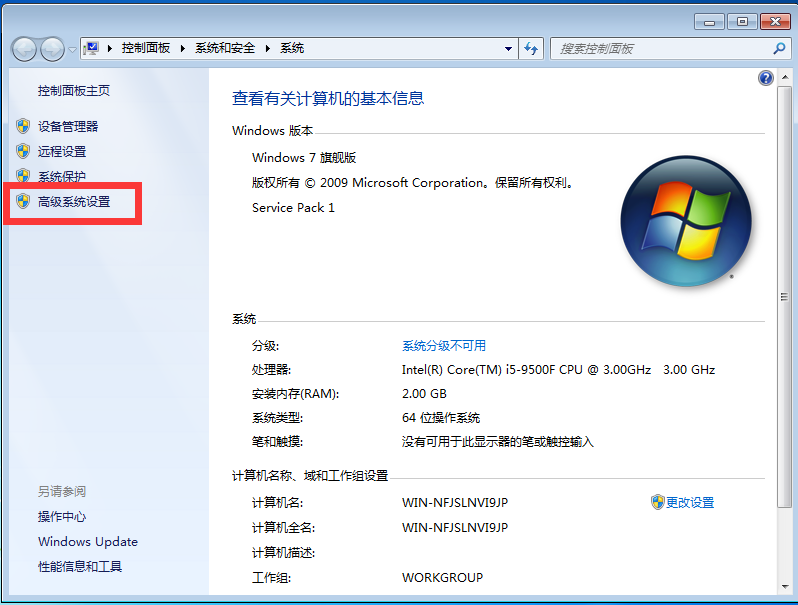Open Windows Update link

[x=88, y=541]
